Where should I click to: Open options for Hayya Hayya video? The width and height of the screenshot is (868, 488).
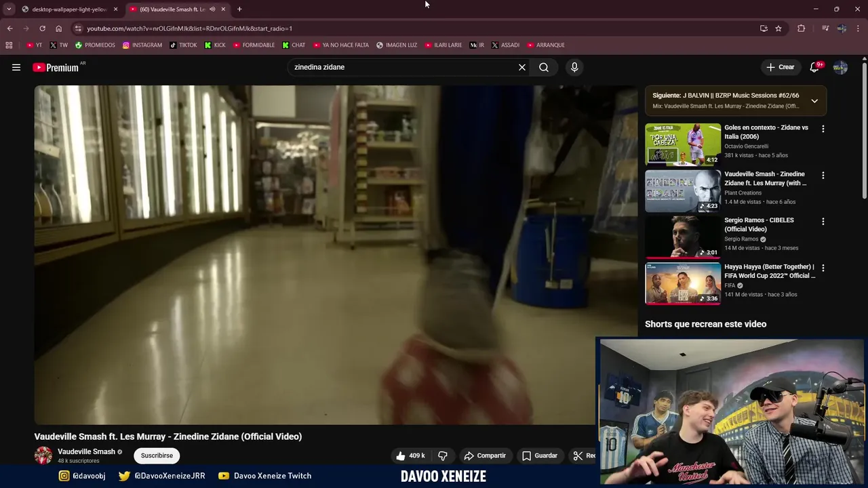point(823,268)
